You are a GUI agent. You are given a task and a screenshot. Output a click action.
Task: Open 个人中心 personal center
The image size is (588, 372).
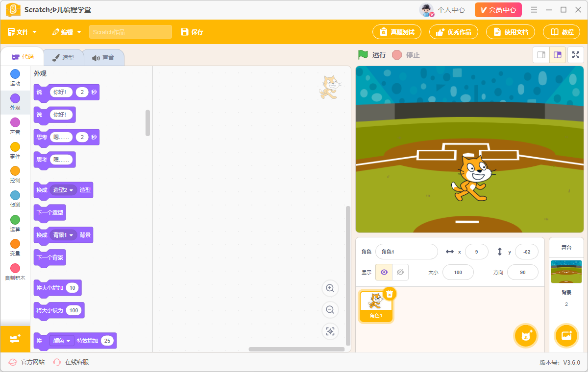[451, 10]
